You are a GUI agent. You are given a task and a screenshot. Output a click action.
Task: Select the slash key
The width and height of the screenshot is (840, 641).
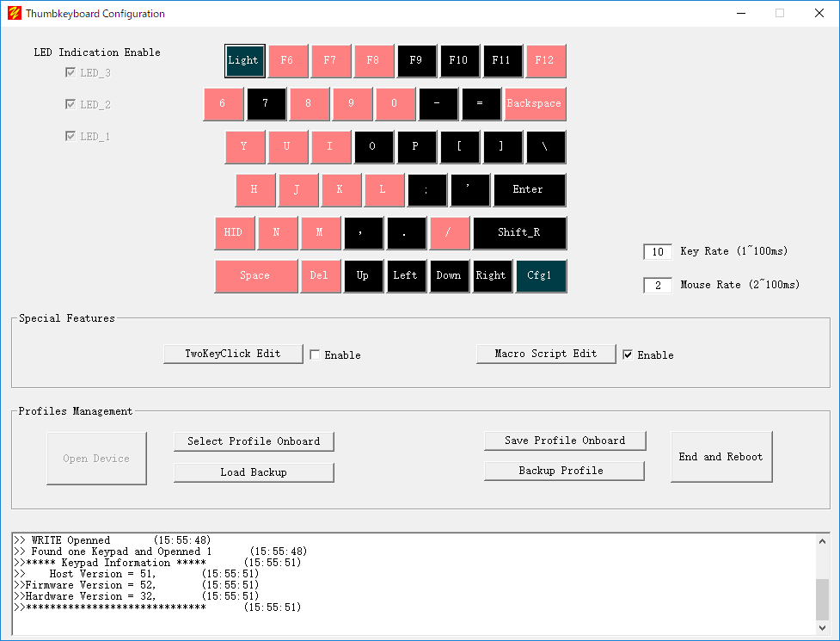point(450,233)
